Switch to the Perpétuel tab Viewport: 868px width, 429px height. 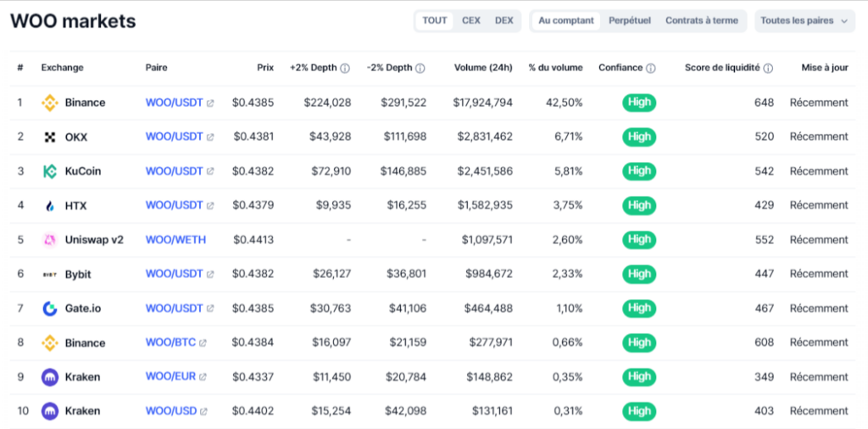(x=629, y=20)
